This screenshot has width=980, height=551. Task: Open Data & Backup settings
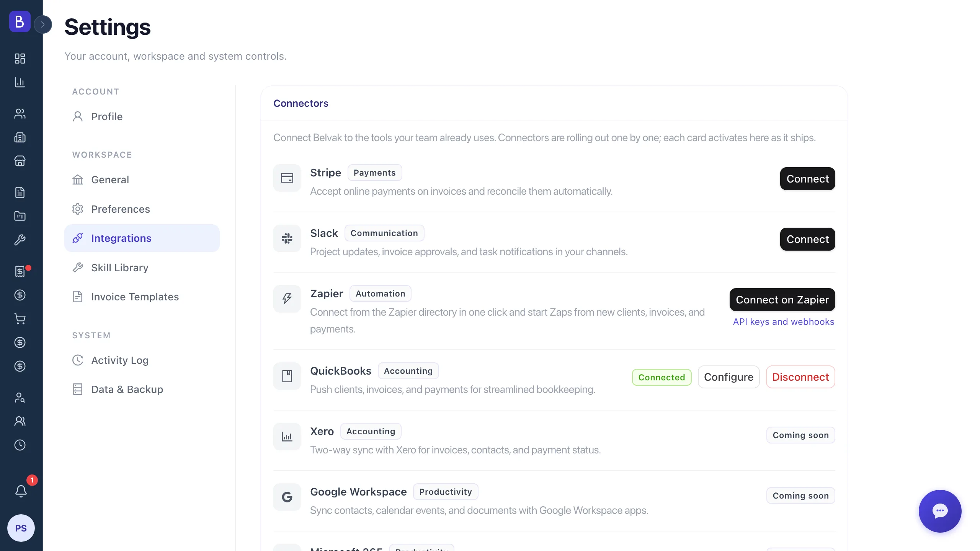142,390
